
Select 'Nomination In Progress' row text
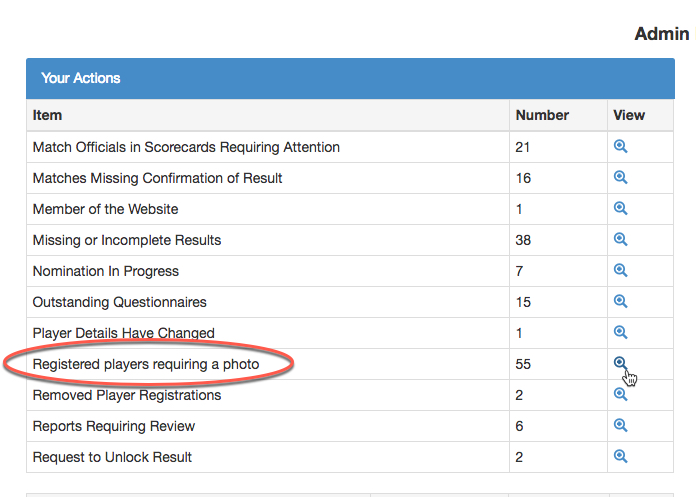(x=106, y=271)
